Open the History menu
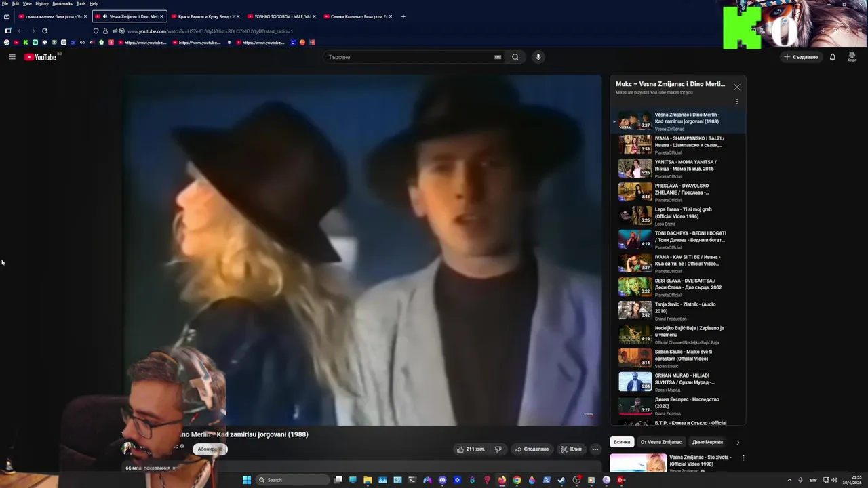The image size is (868, 488). pyautogui.click(x=42, y=3)
